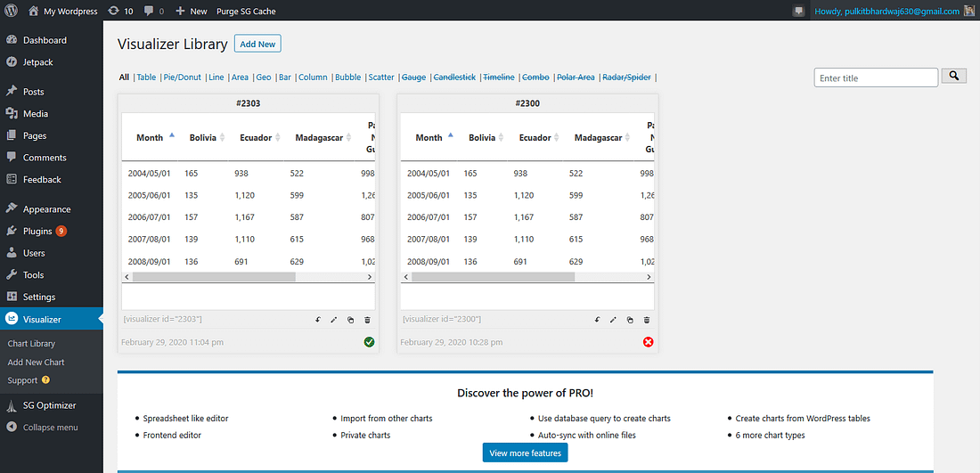980x473 pixels.
Task: Filter charts by Geo type
Action: click(x=263, y=77)
